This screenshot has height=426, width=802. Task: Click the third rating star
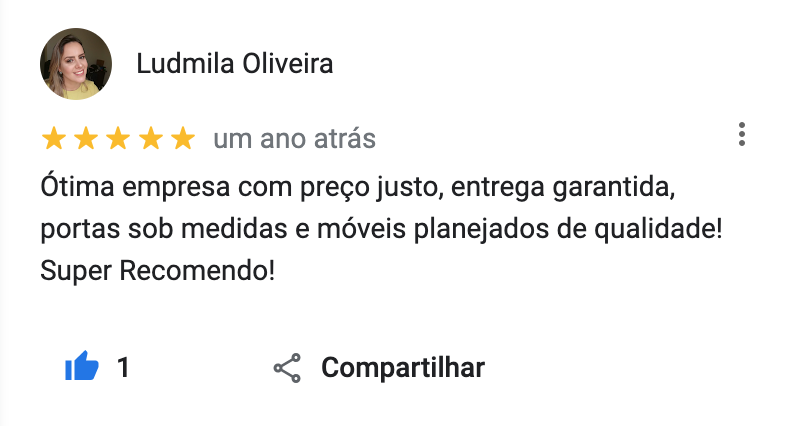(x=118, y=139)
